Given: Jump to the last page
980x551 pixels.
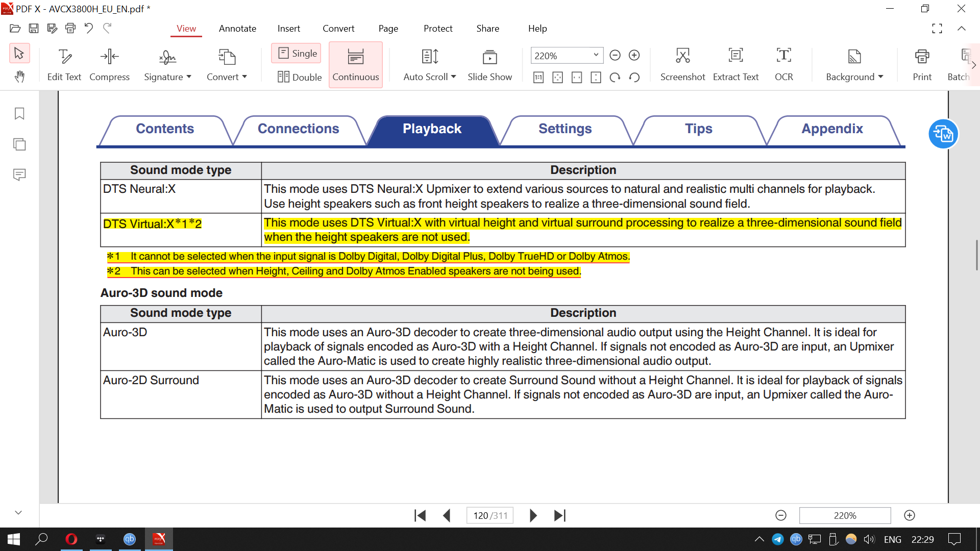Looking at the screenshot, I should pyautogui.click(x=560, y=516).
